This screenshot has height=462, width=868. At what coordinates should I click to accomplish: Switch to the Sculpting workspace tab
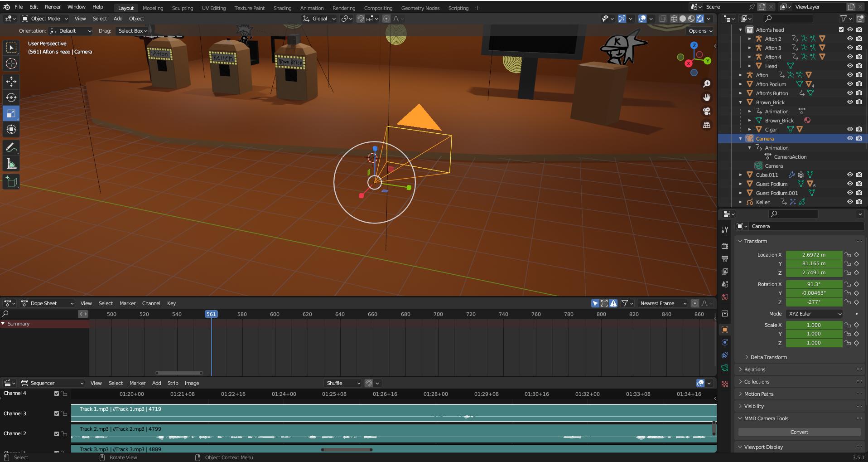(182, 8)
